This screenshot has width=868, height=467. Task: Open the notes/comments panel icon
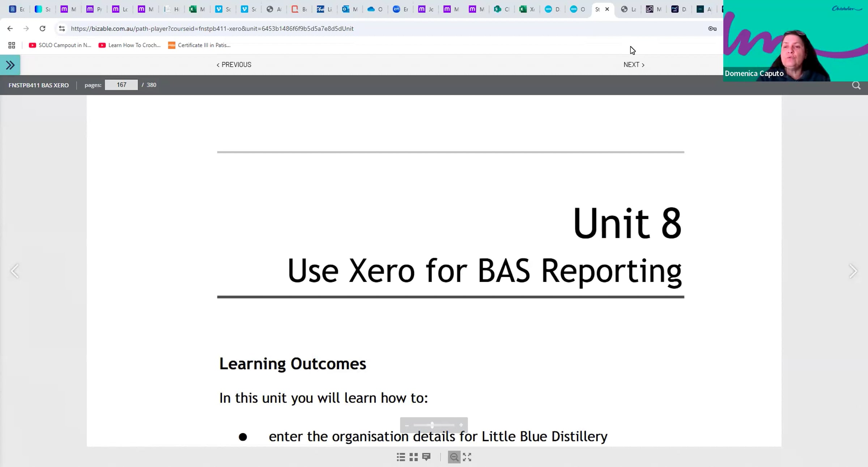click(426, 457)
